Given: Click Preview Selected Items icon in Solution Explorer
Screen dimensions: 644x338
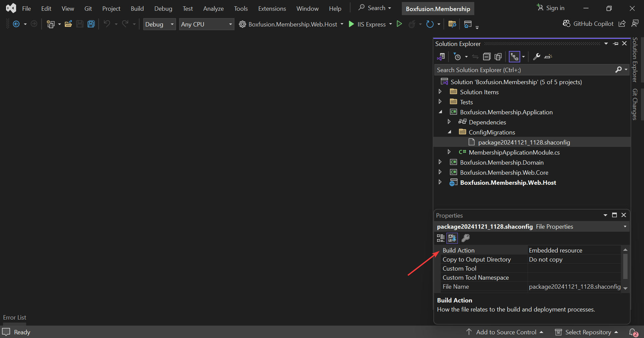Looking at the screenshot, I should [548, 57].
